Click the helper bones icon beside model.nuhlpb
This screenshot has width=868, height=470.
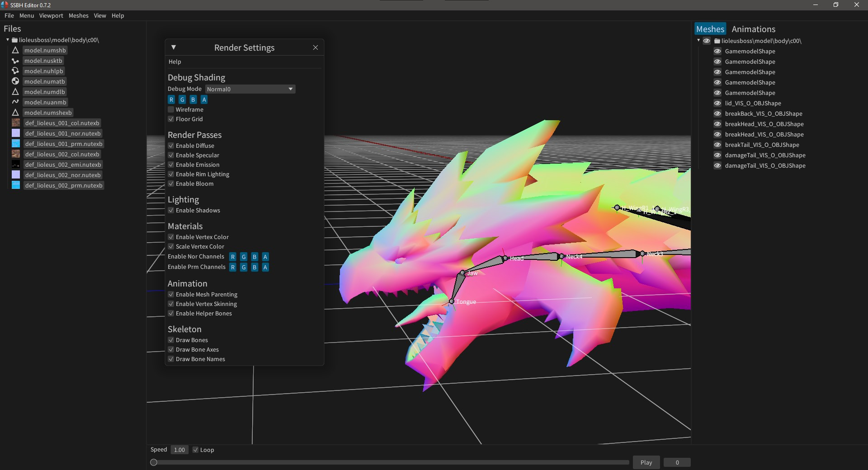tap(15, 71)
